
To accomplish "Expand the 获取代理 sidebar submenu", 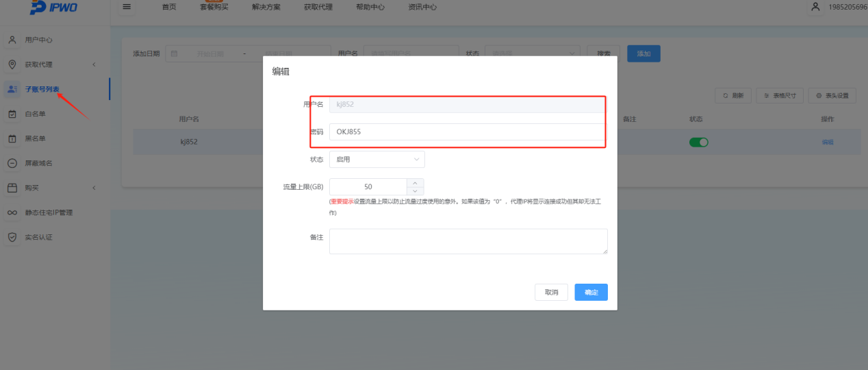I will 94,64.
